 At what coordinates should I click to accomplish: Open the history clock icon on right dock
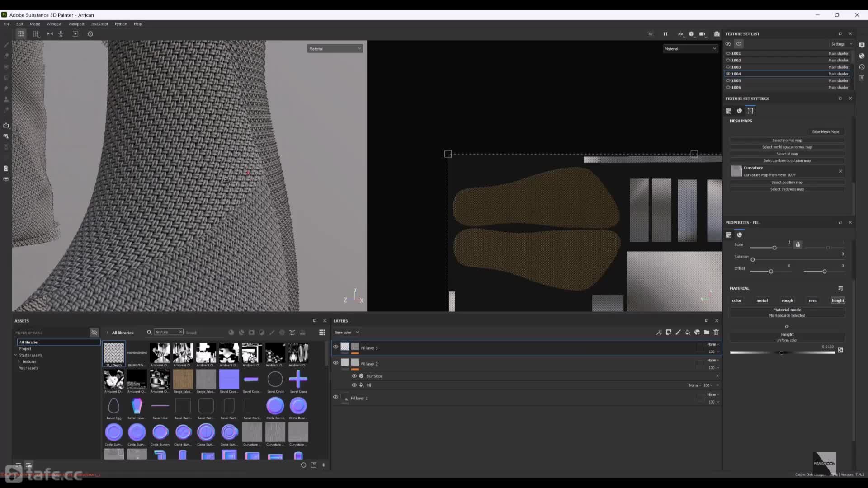[x=862, y=67]
